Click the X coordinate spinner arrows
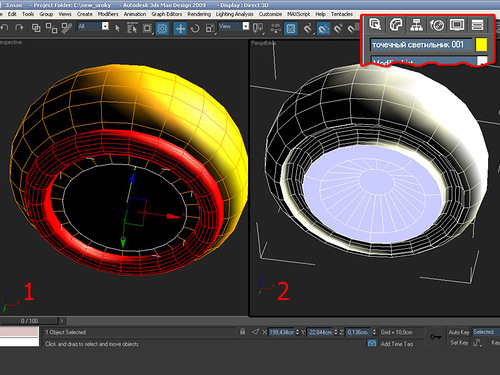Viewport: 500px width, 375px height. (x=297, y=332)
